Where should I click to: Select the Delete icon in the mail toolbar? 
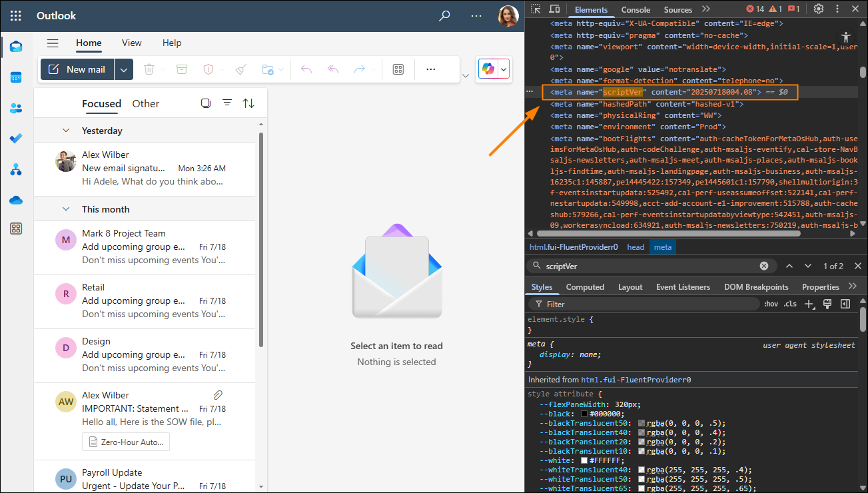click(x=149, y=69)
